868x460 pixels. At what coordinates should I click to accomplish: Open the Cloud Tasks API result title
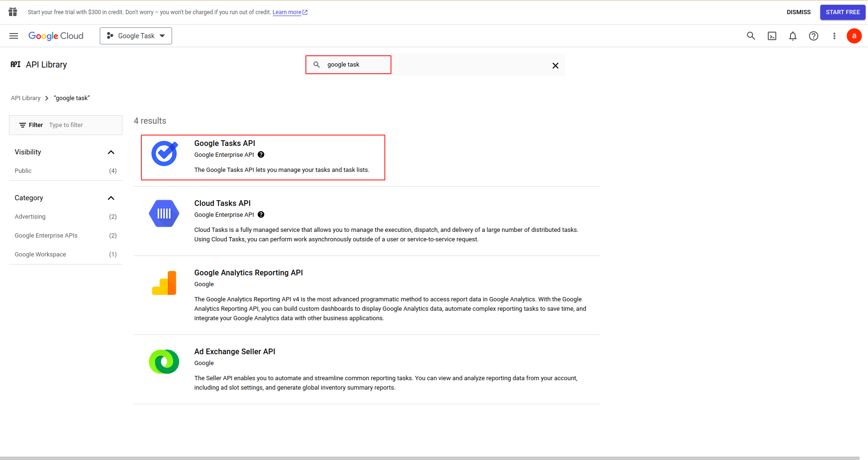(222, 204)
